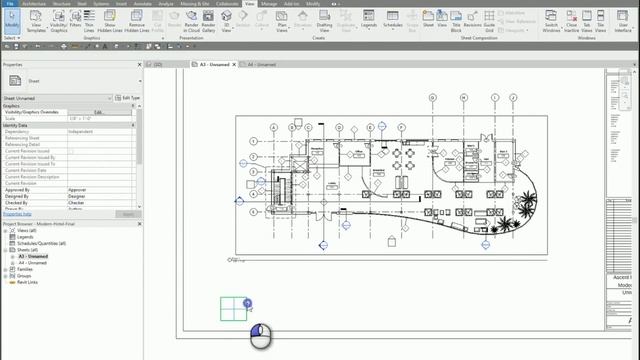Click the Schedules tool
Image resolution: width=640 pixels, height=360 pixels.
click(393, 20)
